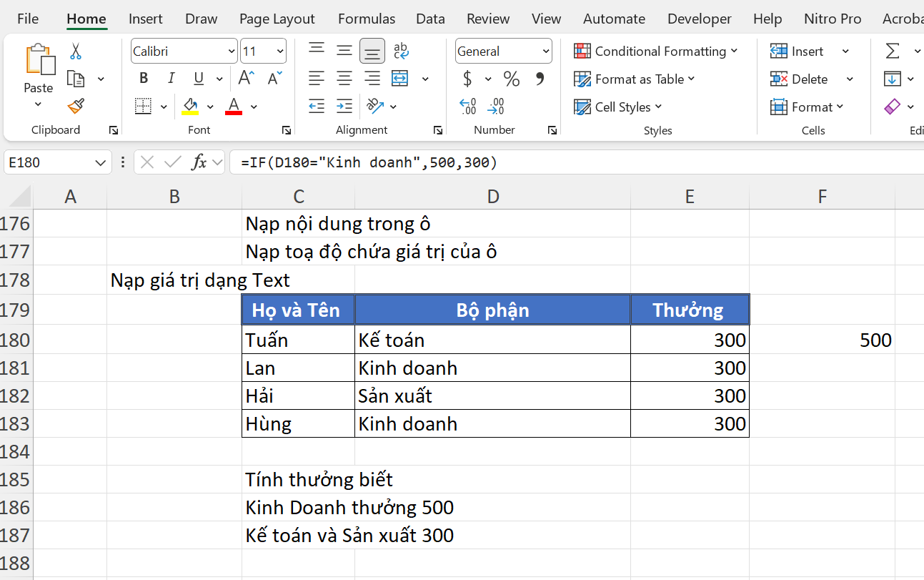This screenshot has width=924, height=580.
Task: Click Decrease Decimal icon
Action: point(496,107)
